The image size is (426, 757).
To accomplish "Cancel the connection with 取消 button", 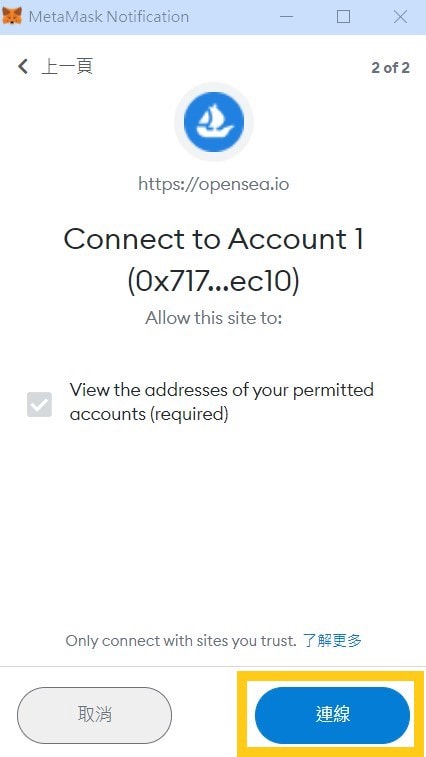I will click(x=94, y=715).
